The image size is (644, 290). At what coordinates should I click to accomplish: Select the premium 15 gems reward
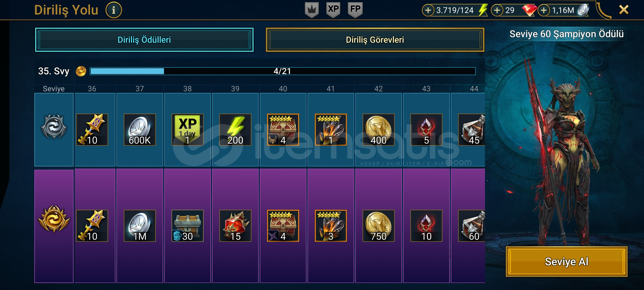[235, 226]
